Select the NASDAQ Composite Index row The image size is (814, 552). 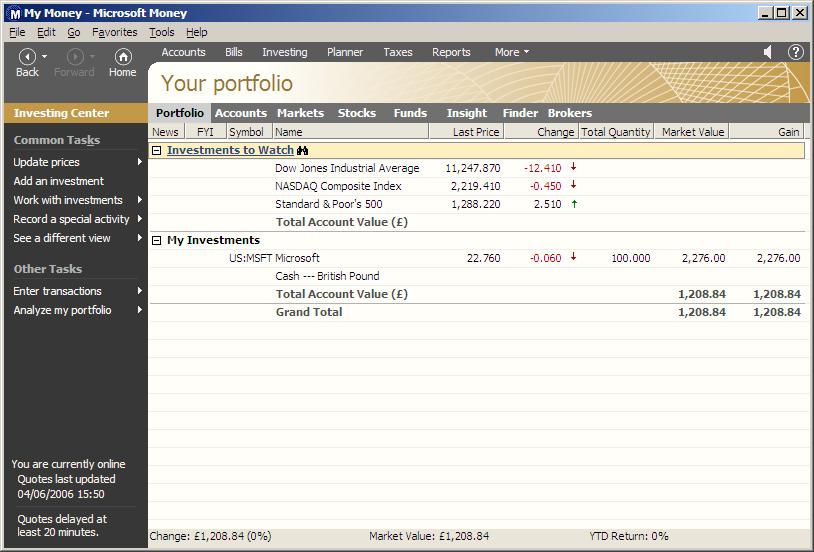click(x=477, y=186)
